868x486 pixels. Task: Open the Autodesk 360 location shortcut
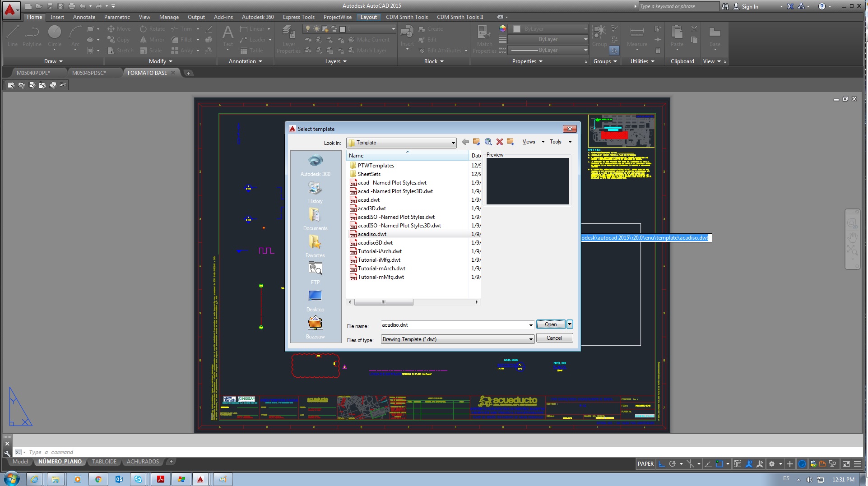(316, 166)
